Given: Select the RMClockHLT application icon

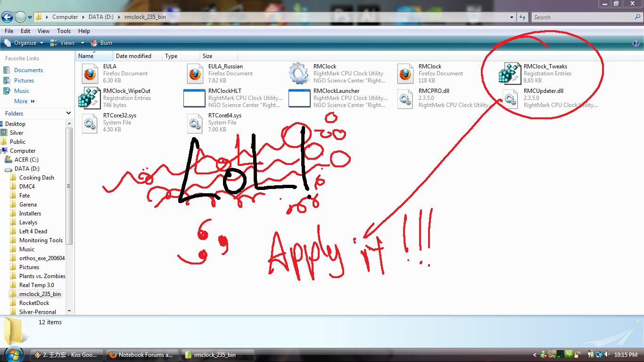Looking at the screenshot, I should point(194,98).
